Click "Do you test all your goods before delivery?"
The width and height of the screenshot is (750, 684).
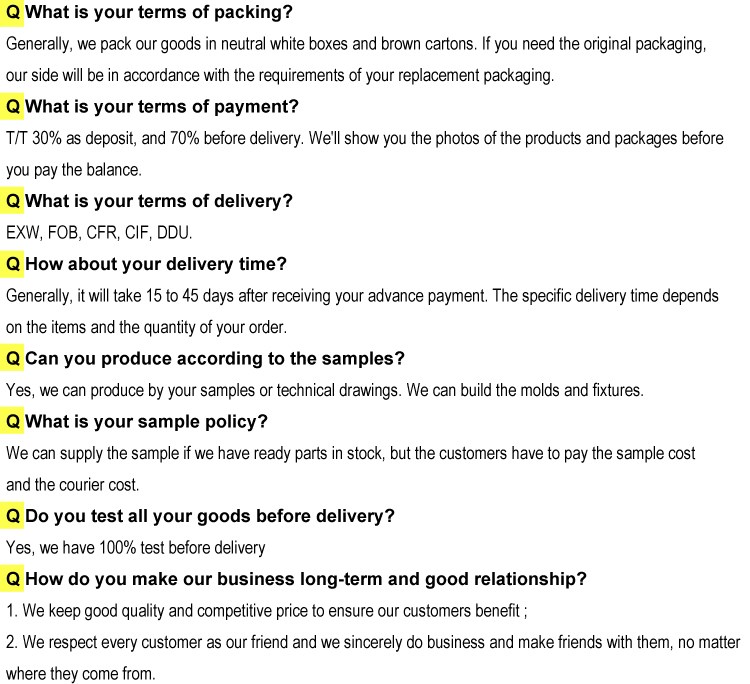pyautogui.click(x=210, y=516)
